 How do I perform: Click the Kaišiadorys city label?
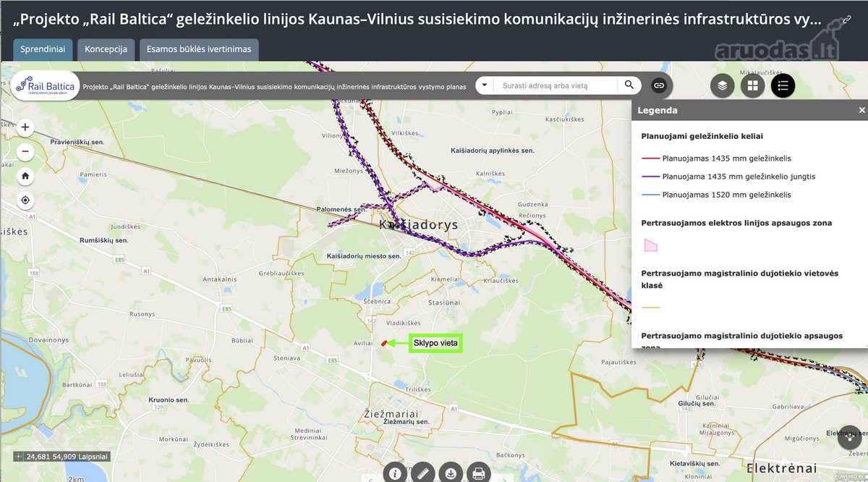[x=419, y=224]
